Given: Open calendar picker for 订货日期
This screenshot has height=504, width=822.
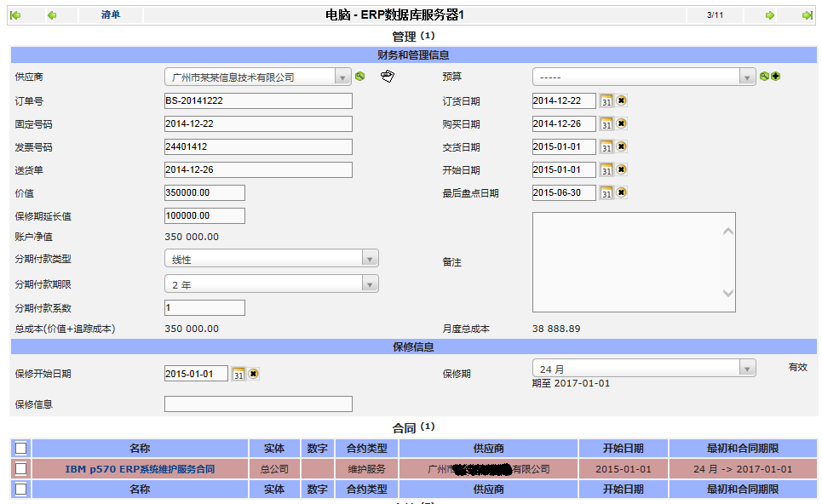Looking at the screenshot, I should coord(606,101).
